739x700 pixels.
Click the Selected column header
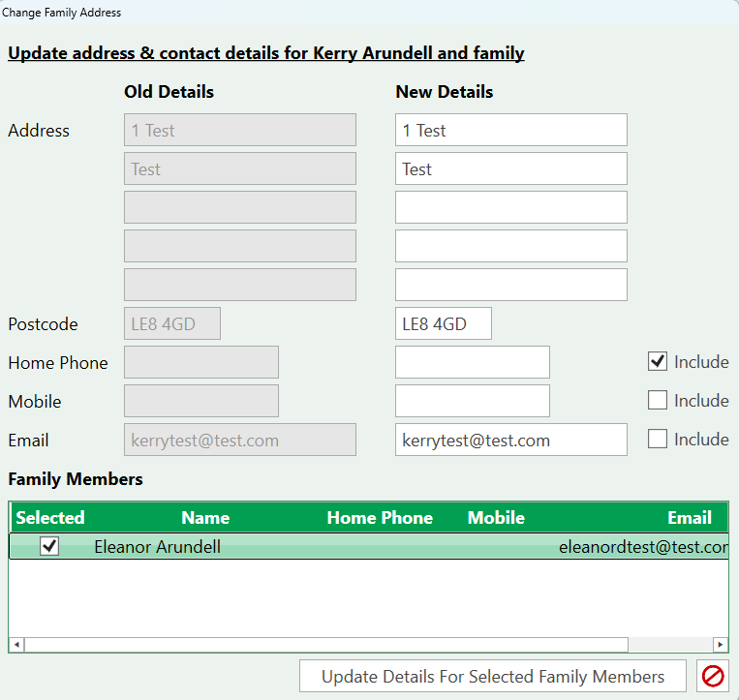[x=50, y=518]
